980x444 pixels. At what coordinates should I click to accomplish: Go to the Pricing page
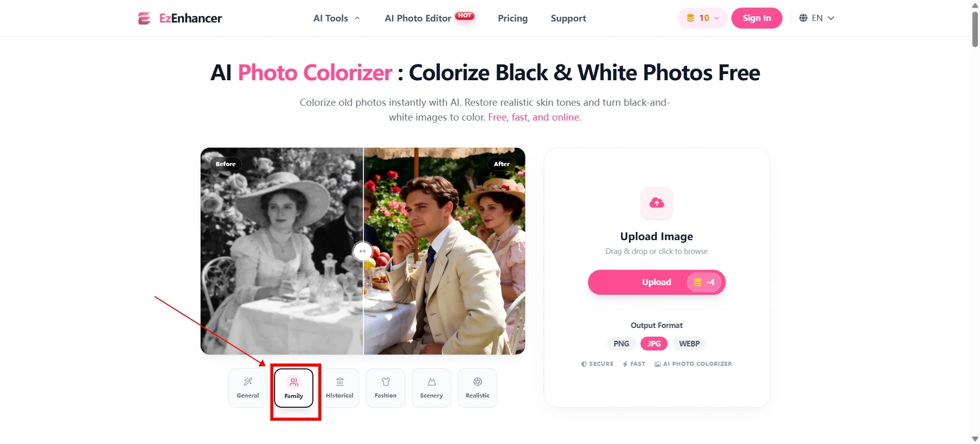pos(512,18)
